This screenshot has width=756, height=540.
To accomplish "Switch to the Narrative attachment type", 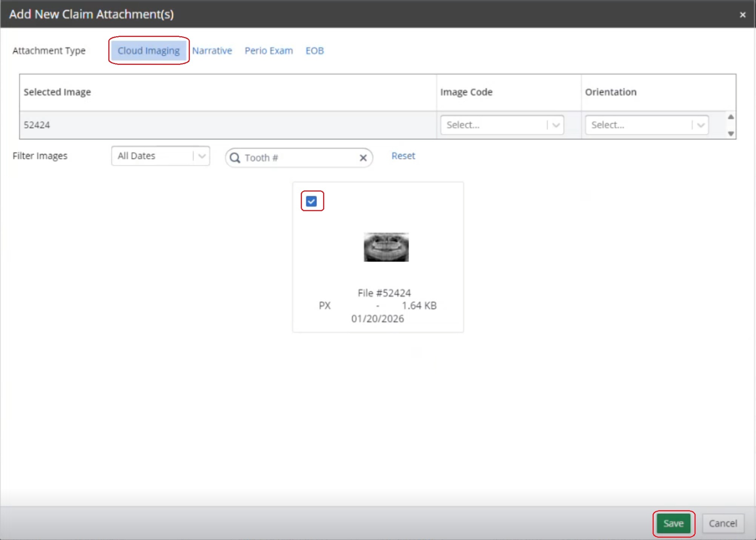I will point(212,51).
